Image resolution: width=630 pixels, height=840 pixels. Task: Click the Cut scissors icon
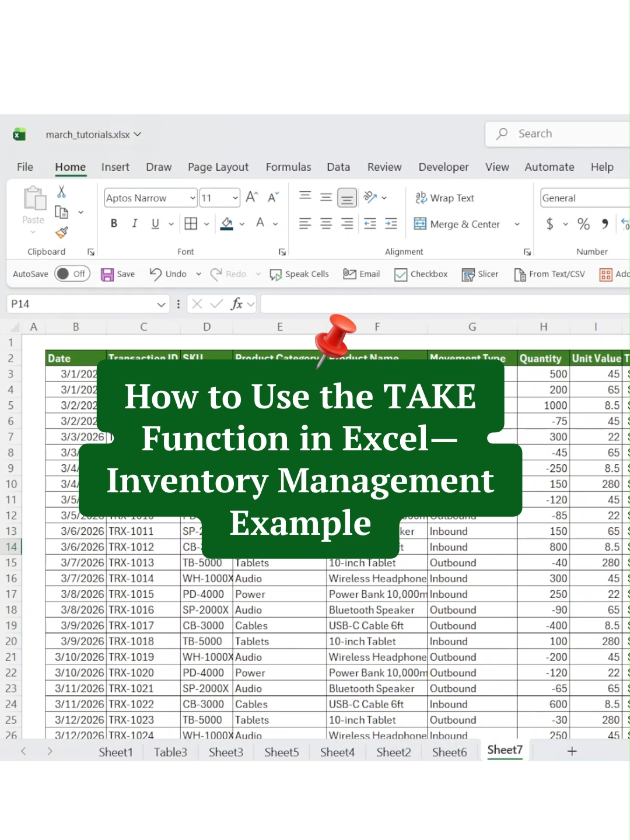coord(61,191)
